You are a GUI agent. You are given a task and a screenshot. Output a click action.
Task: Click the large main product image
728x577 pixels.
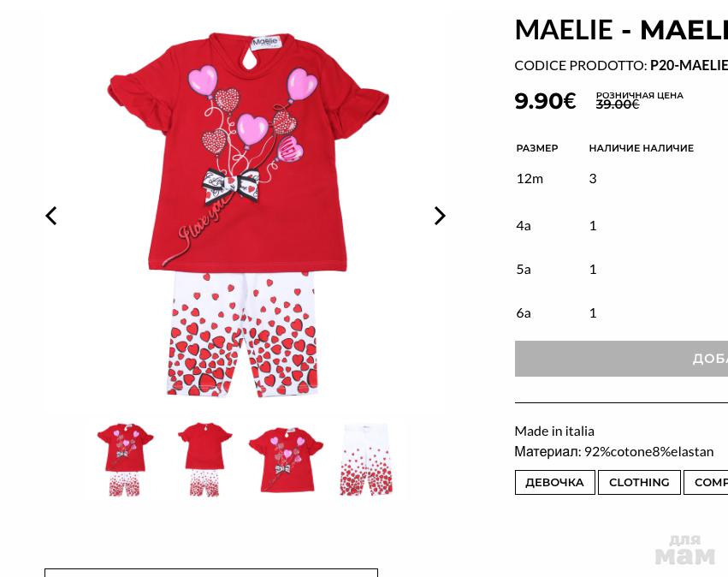(246, 214)
